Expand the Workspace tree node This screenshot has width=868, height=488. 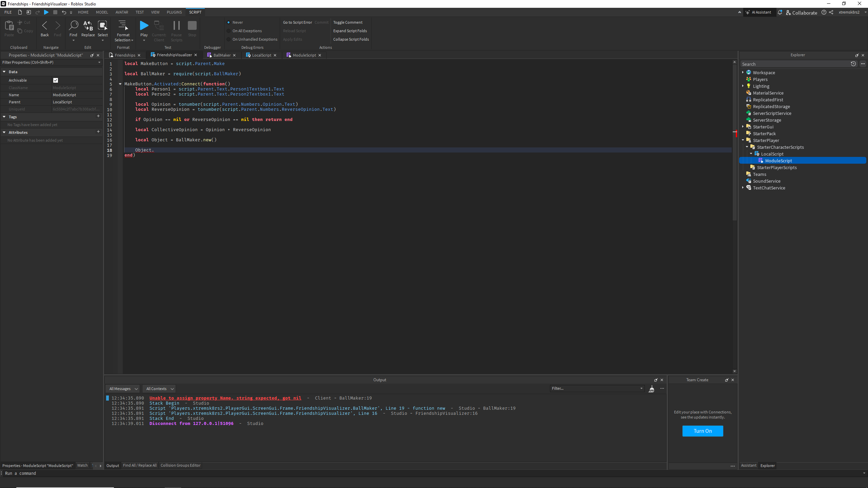tap(743, 73)
